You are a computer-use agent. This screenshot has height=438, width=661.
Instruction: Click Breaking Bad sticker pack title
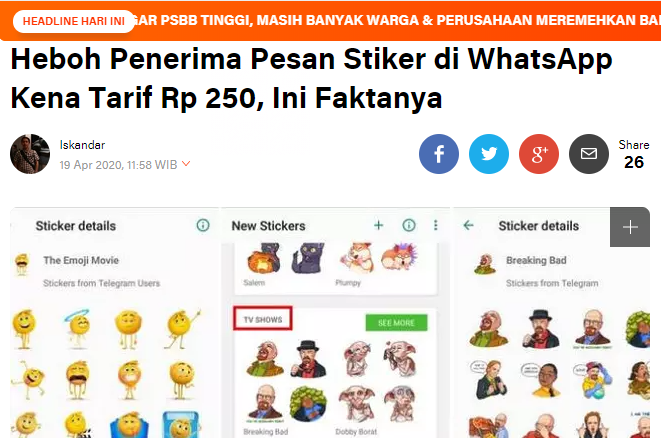(536, 261)
